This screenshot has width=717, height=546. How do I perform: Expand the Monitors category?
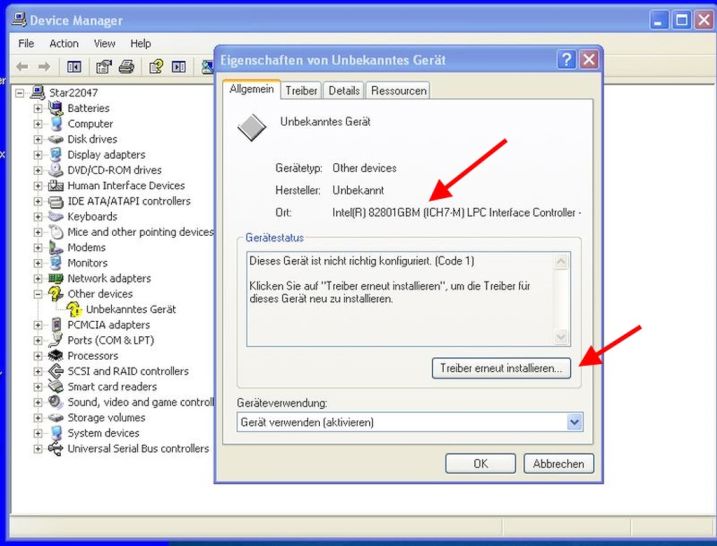(38, 263)
